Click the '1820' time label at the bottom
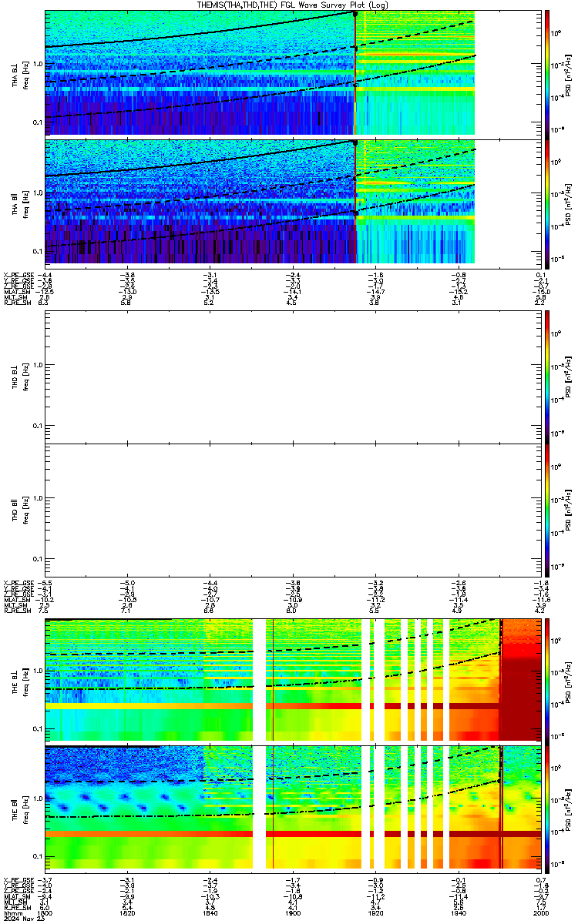Image resolution: width=578 pixels, height=924 pixels. pyautogui.click(x=128, y=913)
